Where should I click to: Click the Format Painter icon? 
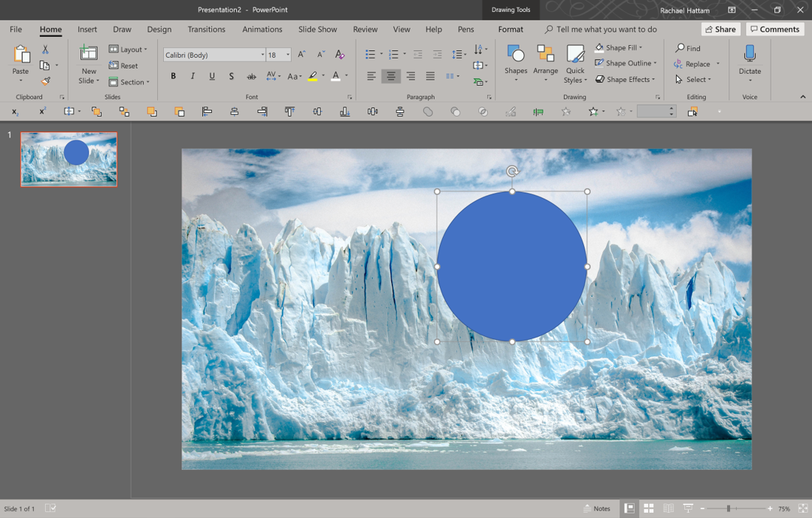(x=45, y=80)
